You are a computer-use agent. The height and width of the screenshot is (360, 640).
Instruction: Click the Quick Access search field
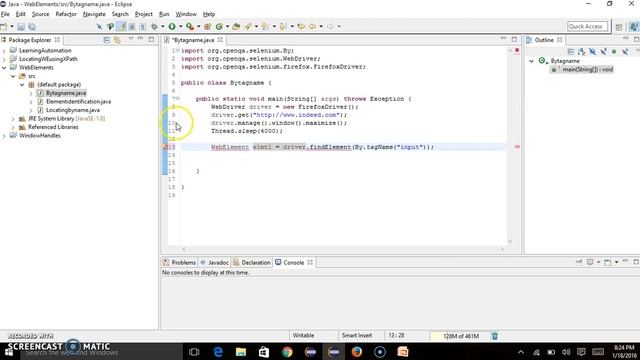[587, 27]
